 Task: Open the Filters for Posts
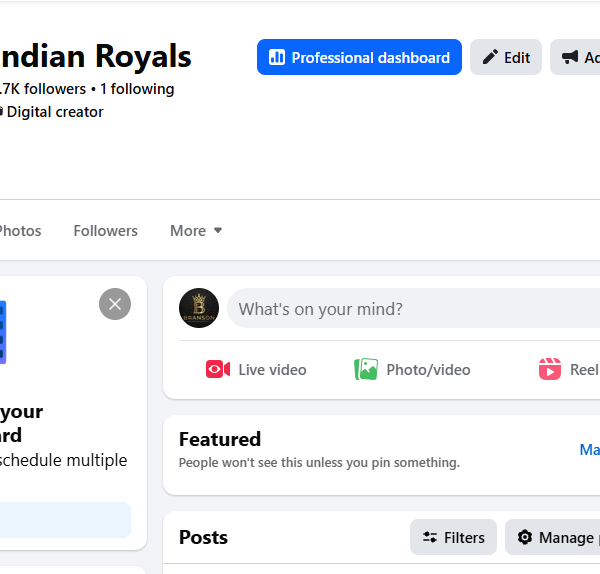pos(453,537)
